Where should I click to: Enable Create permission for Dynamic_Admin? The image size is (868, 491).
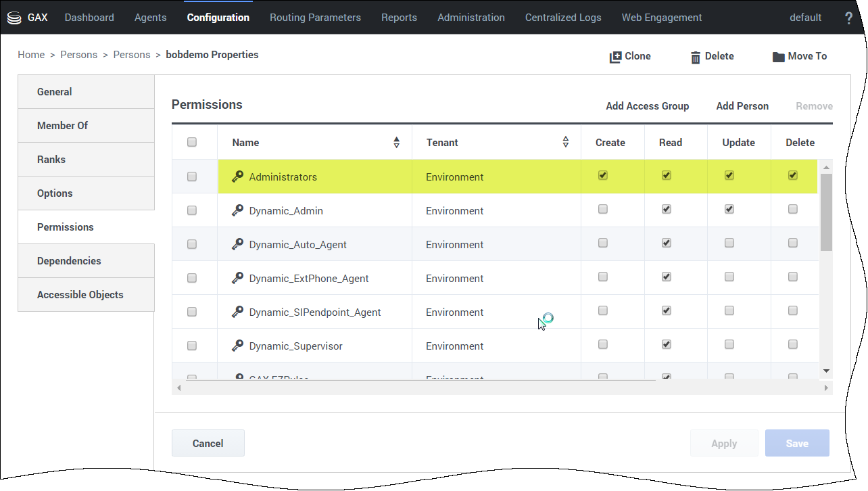point(603,209)
